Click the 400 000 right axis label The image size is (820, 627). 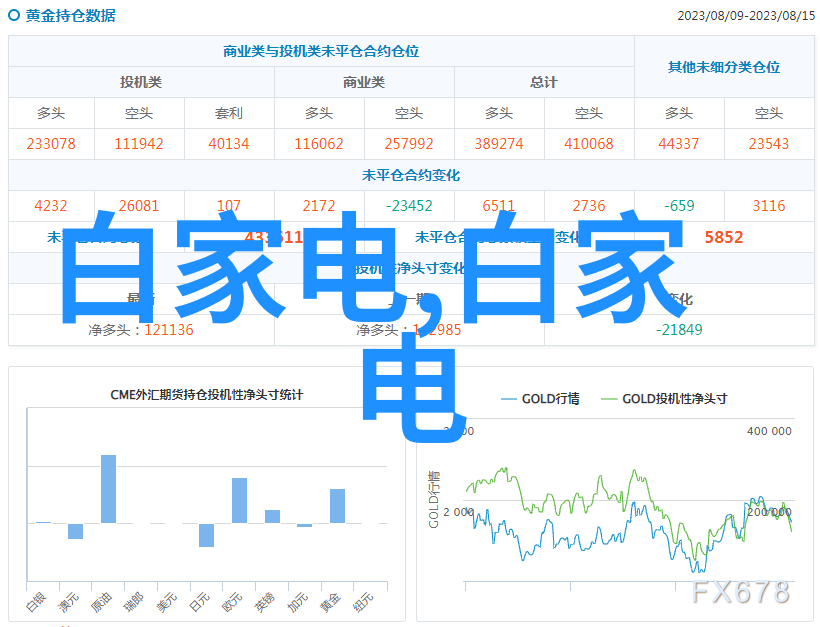(x=769, y=431)
